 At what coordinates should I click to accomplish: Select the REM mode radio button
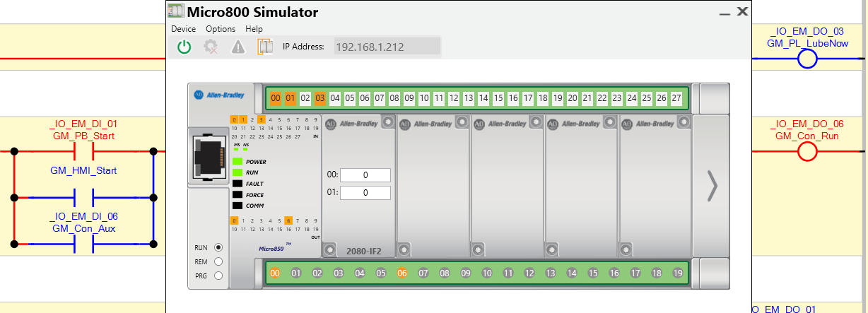pos(218,262)
